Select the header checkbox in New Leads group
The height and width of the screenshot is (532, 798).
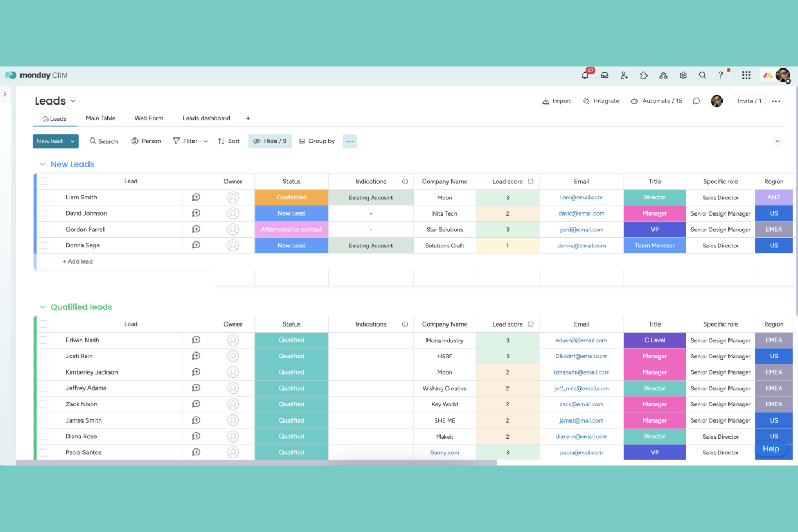click(x=43, y=181)
